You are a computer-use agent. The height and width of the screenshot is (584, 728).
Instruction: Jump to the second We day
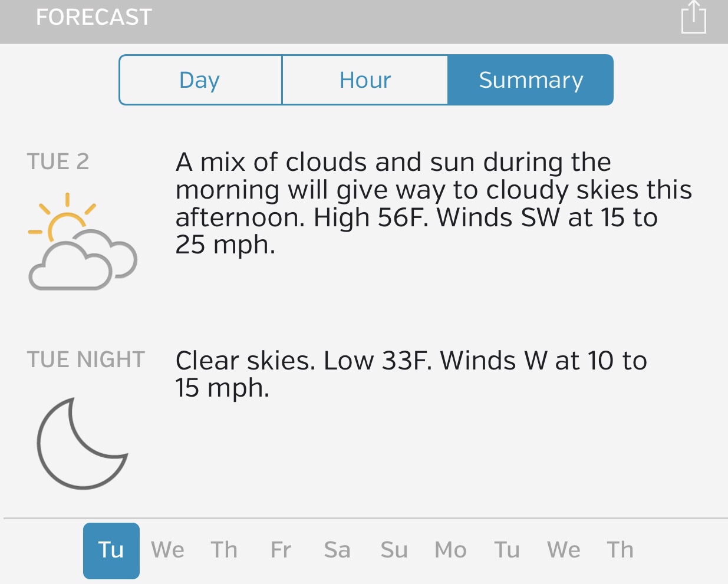click(x=564, y=550)
